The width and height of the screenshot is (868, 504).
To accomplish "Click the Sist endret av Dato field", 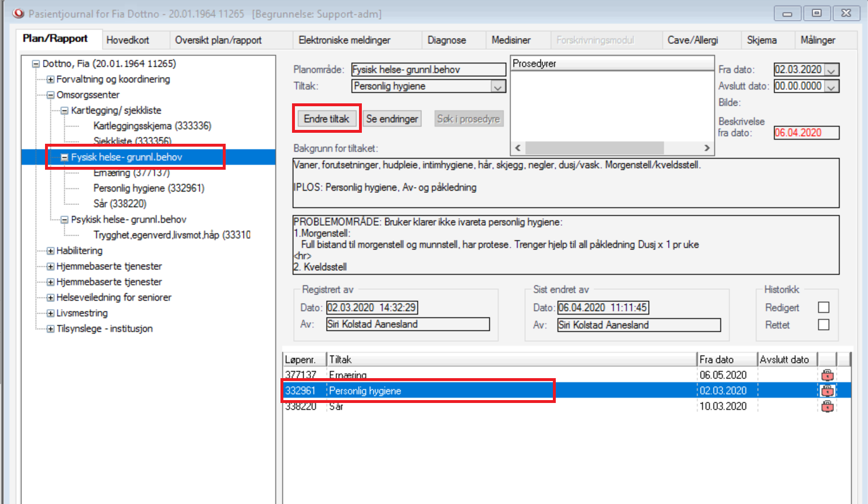I will [603, 308].
